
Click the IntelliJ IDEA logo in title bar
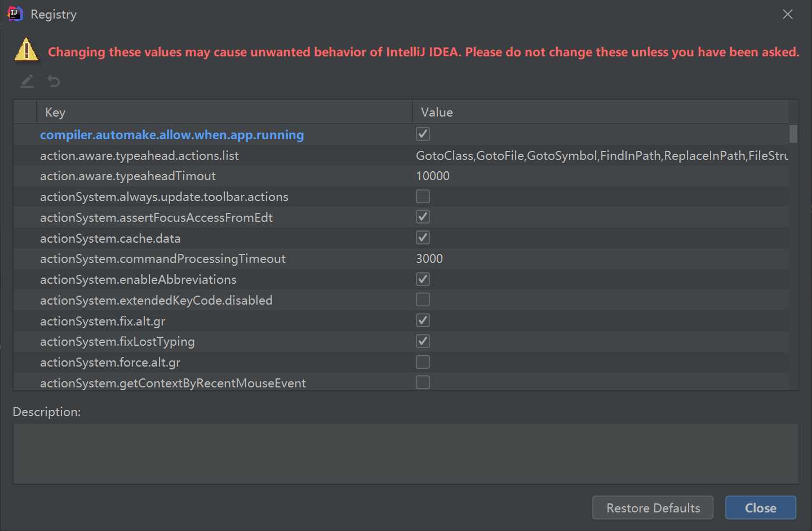15,14
